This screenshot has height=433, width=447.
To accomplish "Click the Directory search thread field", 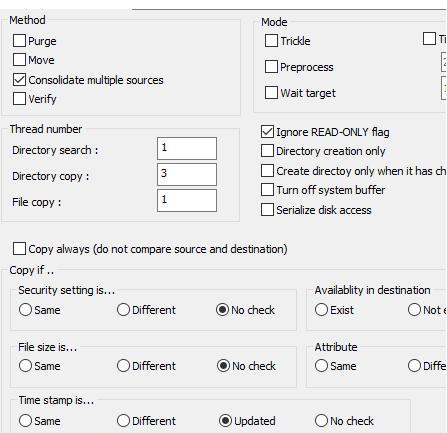I will 187,148.
